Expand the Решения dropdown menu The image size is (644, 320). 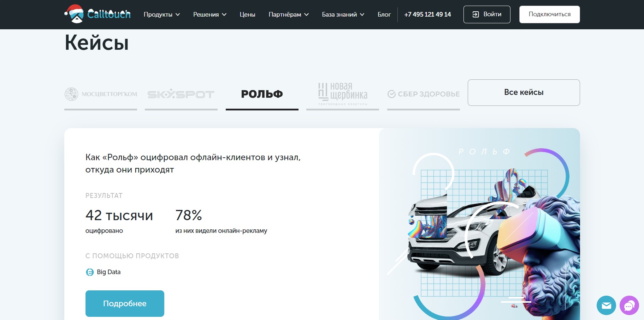click(210, 14)
